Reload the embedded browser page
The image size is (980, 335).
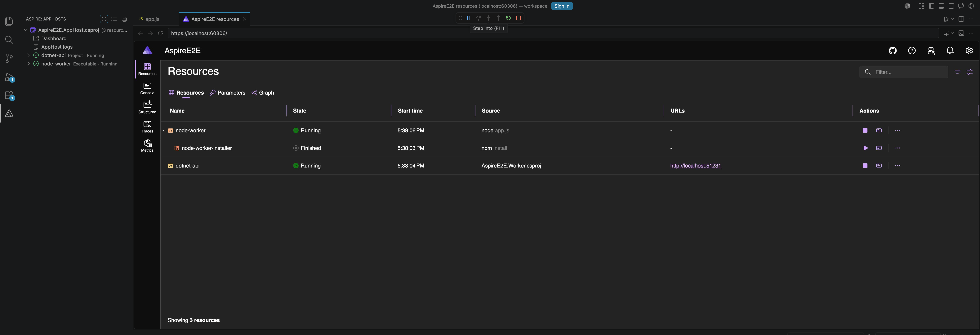coord(160,33)
